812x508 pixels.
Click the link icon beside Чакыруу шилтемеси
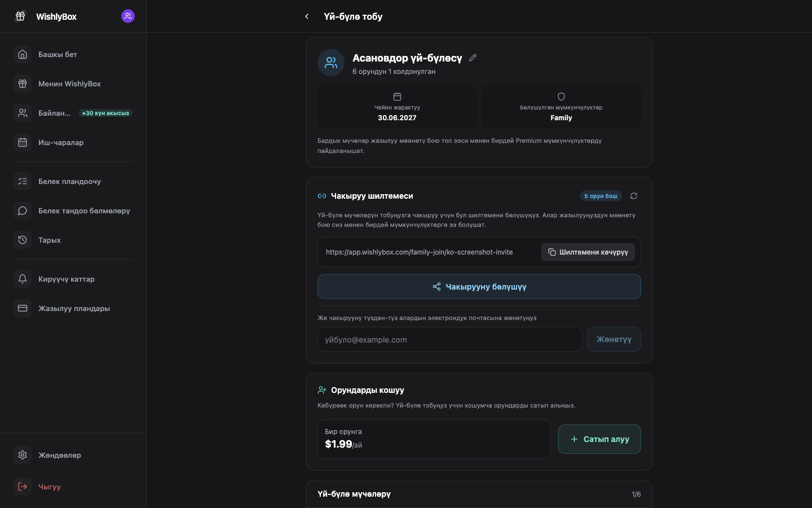(322, 196)
